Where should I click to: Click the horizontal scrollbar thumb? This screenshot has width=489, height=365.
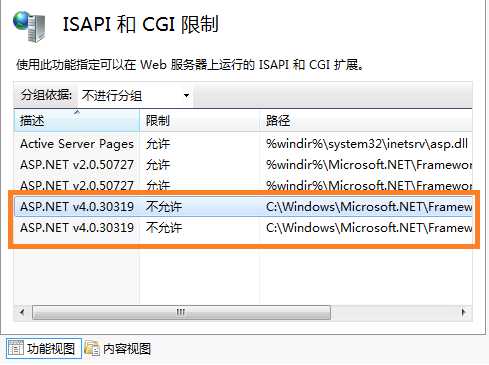[x=181, y=312]
